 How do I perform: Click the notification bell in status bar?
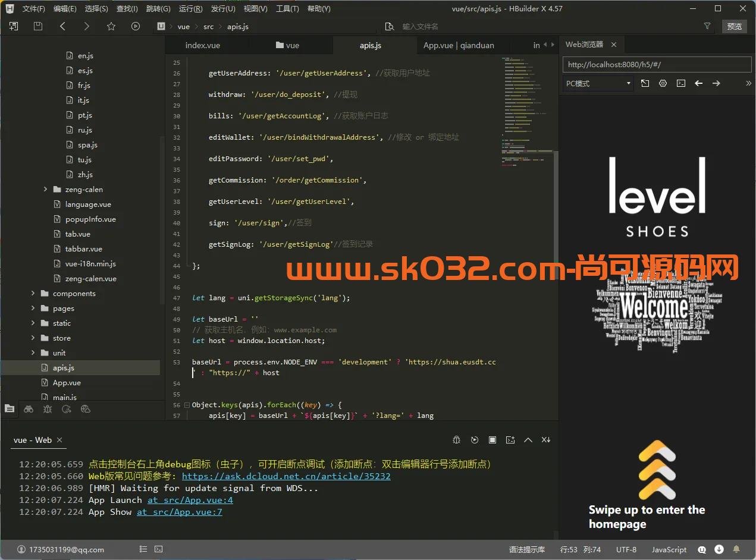(736, 549)
